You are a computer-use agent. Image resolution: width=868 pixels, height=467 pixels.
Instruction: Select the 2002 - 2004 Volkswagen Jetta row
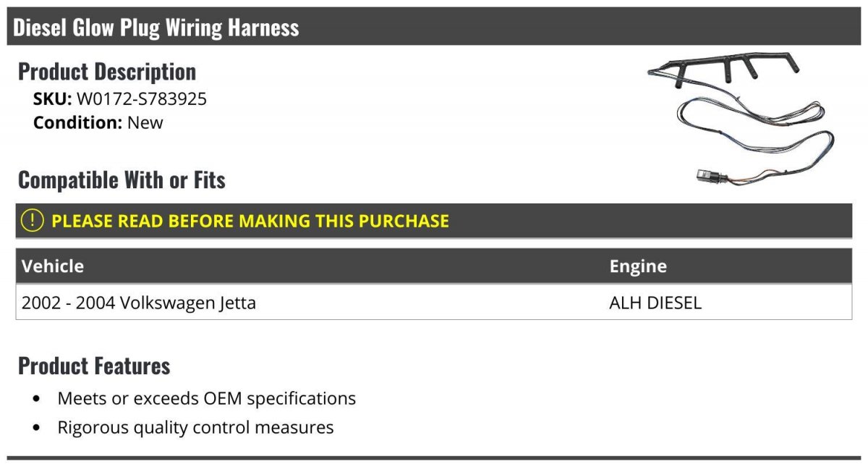(434, 303)
